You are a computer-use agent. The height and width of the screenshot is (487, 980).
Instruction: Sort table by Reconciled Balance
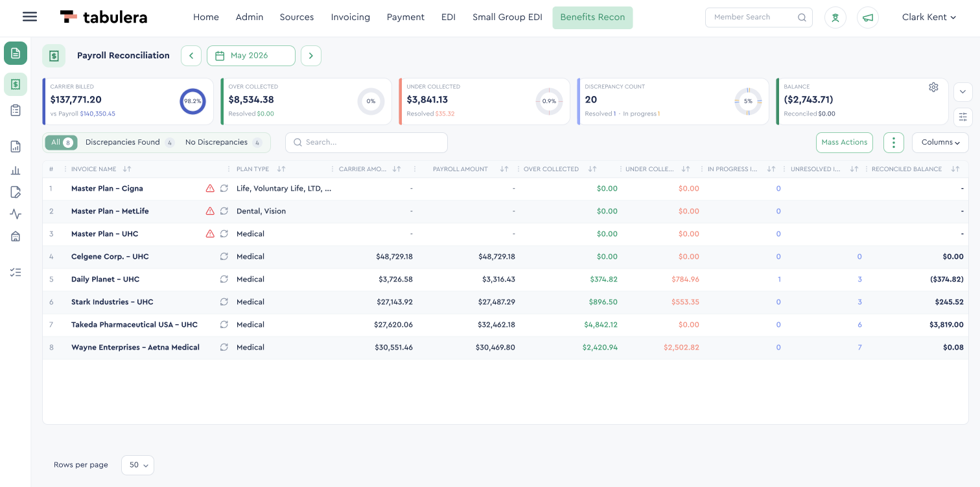click(x=955, y=169)
